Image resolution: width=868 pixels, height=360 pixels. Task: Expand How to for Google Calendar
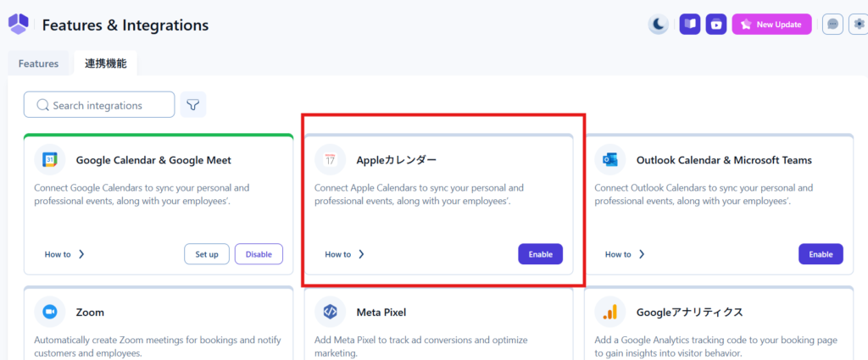tap(64, 254)
